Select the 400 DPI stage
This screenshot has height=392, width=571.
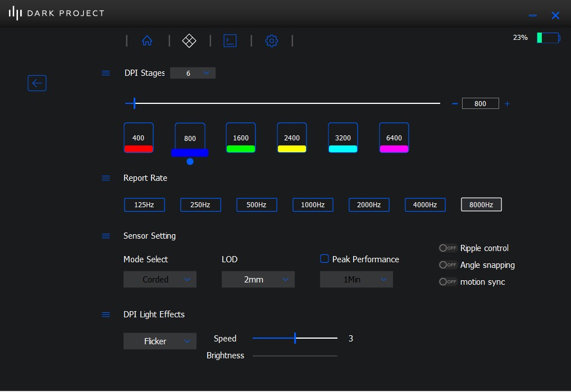coord(138,138)
